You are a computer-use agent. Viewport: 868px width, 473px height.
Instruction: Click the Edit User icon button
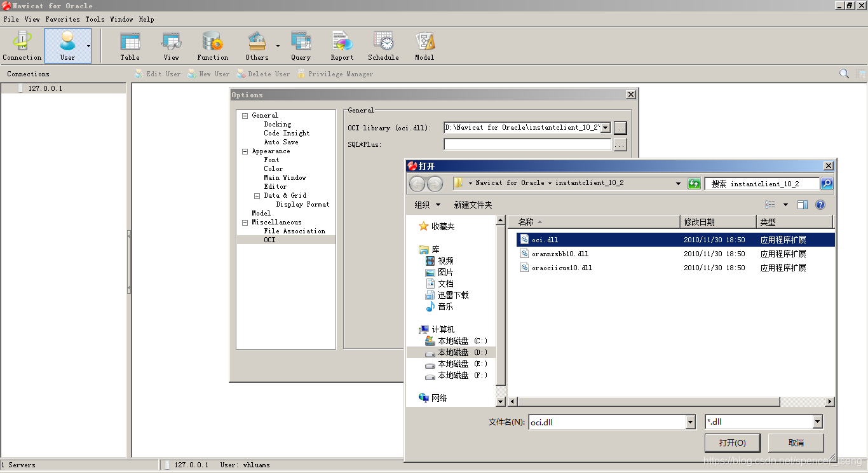tap(158, 74)
